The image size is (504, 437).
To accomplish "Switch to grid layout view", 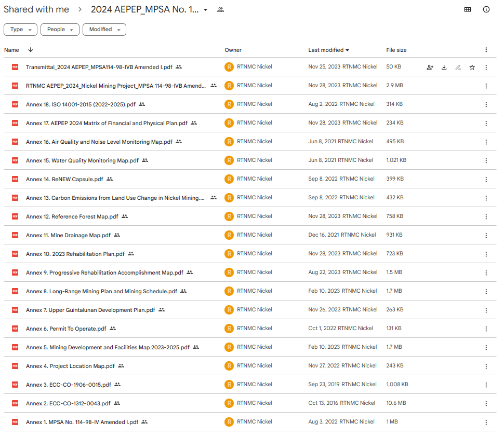I will [467, 10].
